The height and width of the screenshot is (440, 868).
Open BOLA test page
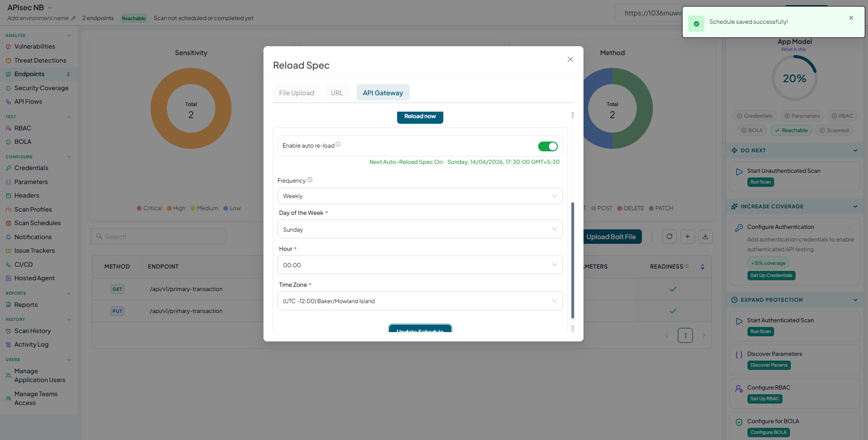click(x=22, y=142)
